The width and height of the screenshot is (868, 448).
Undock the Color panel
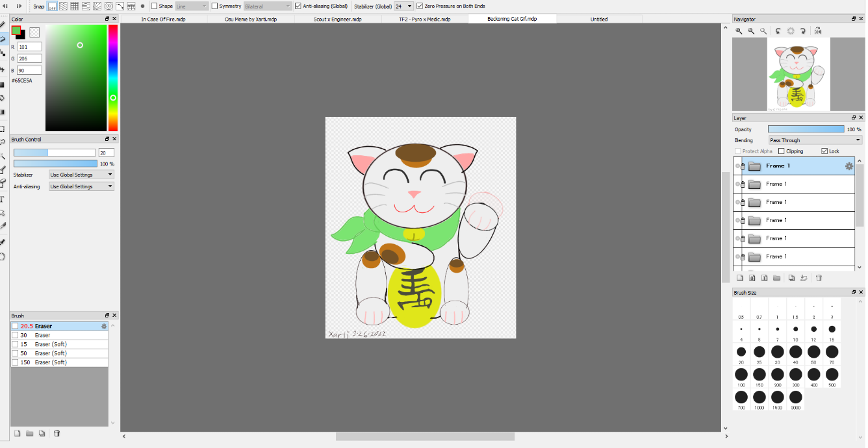click(107, 19)
